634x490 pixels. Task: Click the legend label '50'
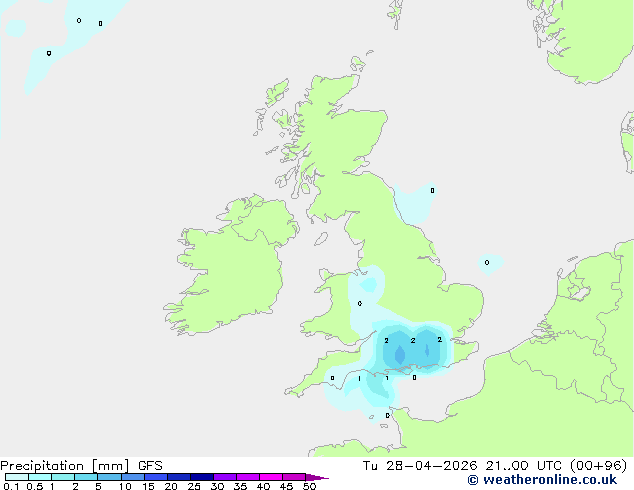click(x=309, y=486)
